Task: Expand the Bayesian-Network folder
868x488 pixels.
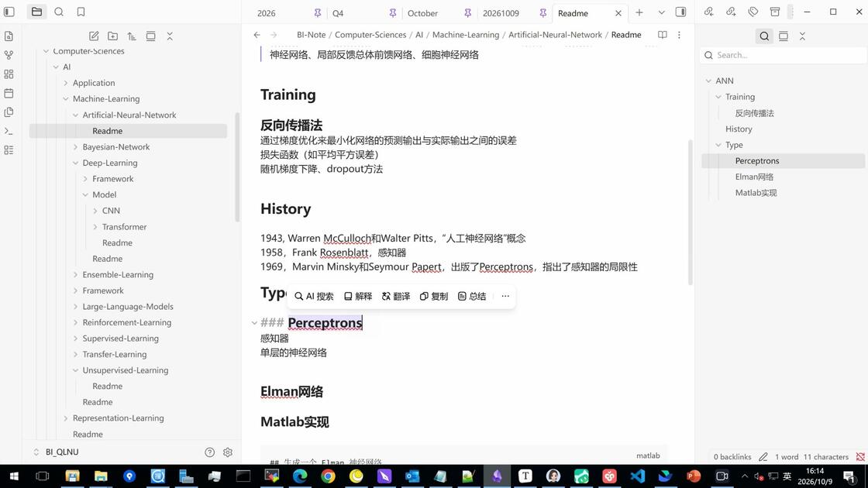Action: (76, 147)
